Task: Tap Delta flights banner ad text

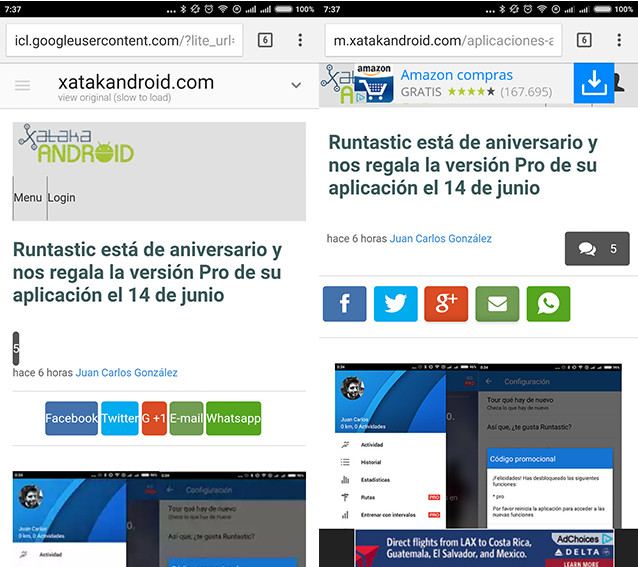Action: [459, 548]
